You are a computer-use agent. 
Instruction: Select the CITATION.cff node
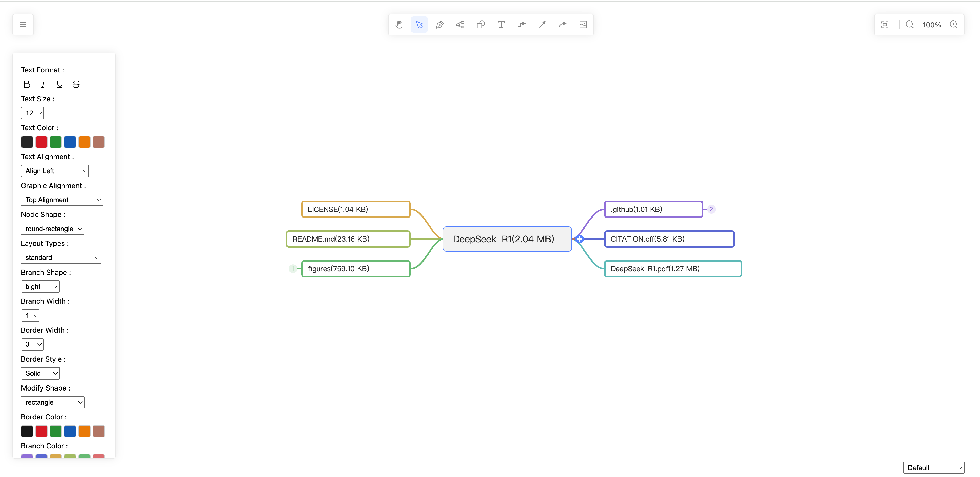tap(669, 239)
